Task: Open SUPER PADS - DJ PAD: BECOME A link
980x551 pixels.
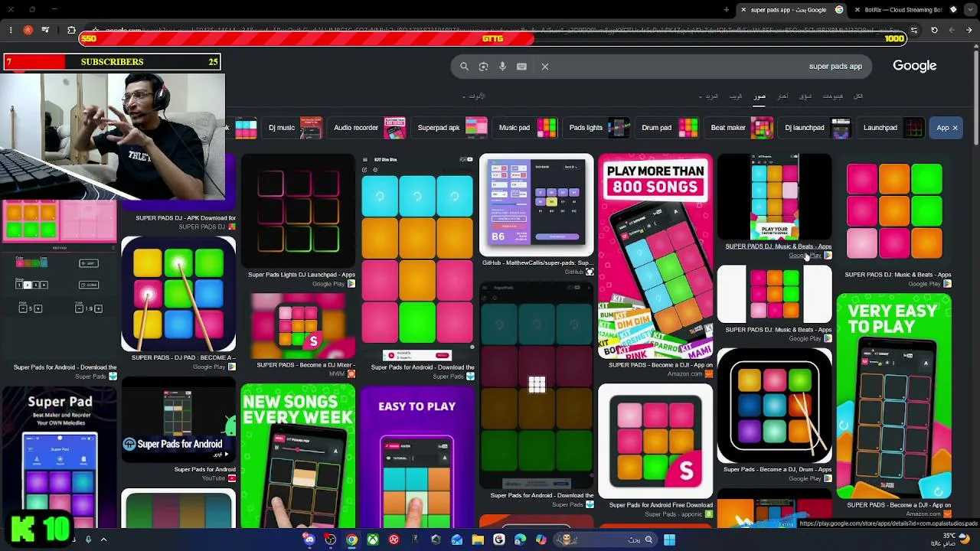Action: click(x=184, y=357)
